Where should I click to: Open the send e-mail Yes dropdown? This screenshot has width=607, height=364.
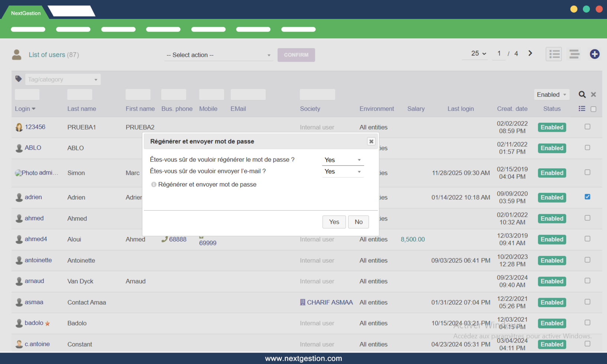click(x=343, y=171)
